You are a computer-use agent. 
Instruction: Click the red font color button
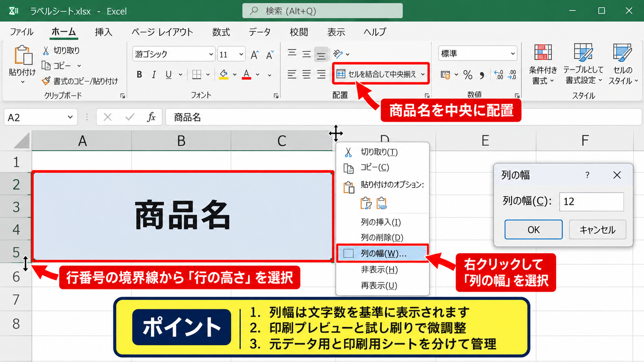[247, 75]
